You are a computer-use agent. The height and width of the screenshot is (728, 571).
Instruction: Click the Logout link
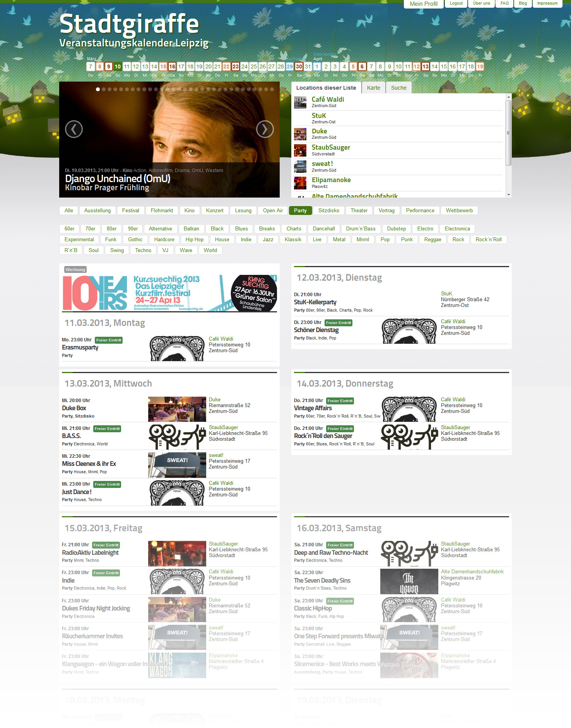click(456, 3)
